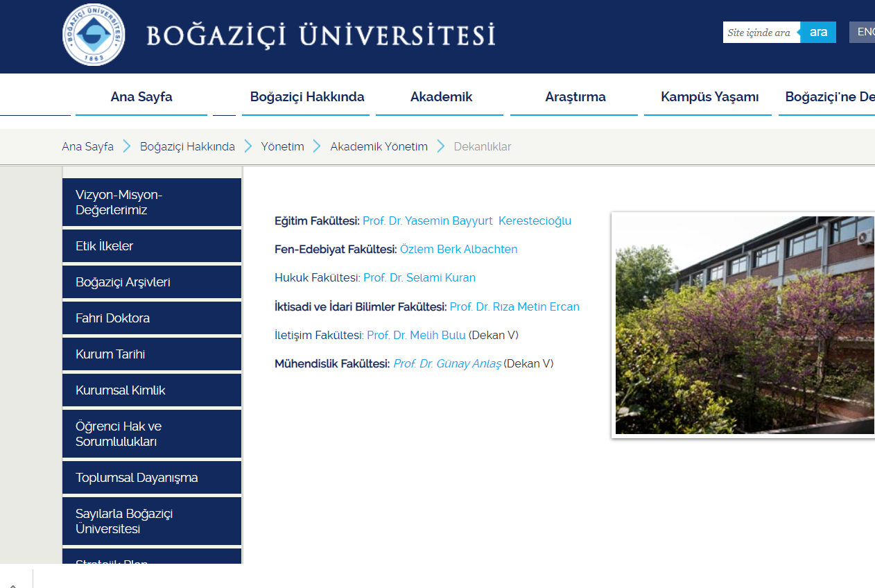This screenshot has height=588, width=875.
Task: Open the Boğaziçi Hakkında main menu item
Action: click(307, 97)
